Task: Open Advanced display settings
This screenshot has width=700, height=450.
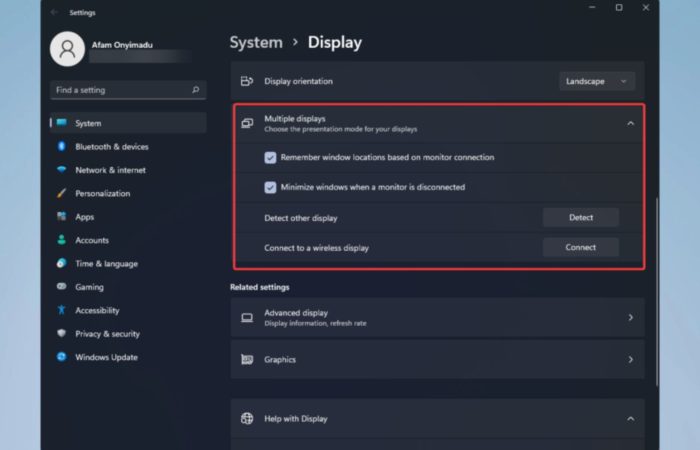Action: tap(438, 317)
